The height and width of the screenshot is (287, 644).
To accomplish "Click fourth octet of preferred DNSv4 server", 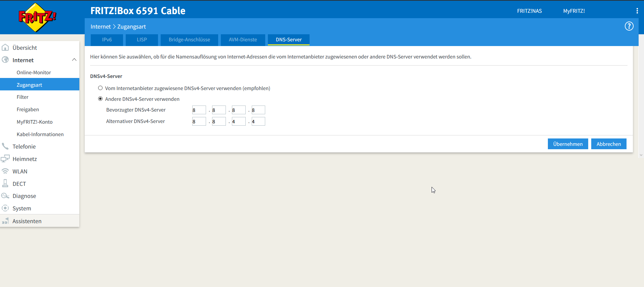I will 258,110.
